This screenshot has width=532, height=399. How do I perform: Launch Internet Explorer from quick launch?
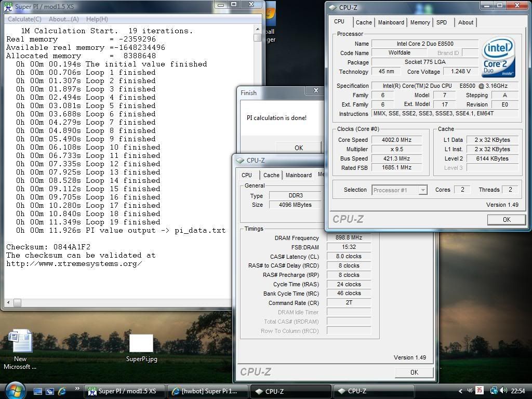[62, 391]
